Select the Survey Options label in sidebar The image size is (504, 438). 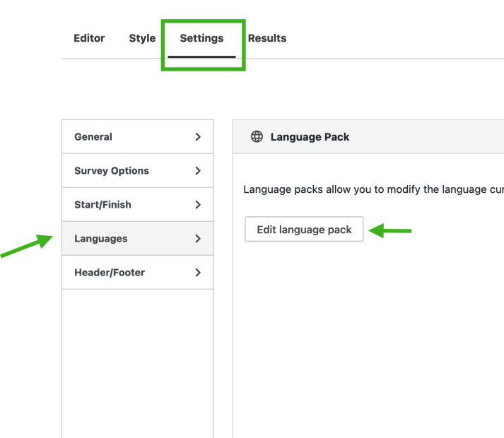[112, 171]
